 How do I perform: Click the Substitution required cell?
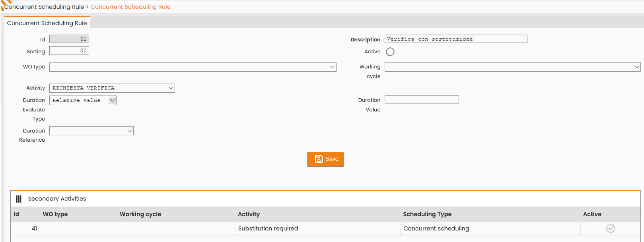[318, 228]
